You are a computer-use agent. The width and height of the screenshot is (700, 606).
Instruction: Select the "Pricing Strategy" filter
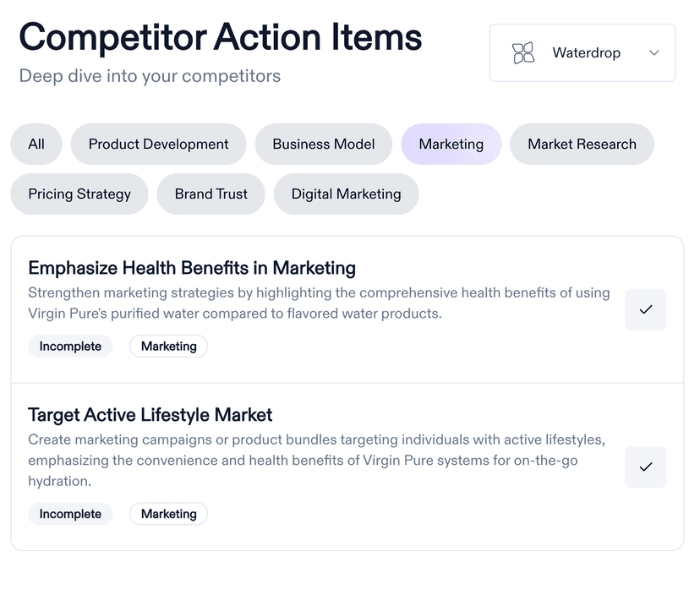(79, 194)
